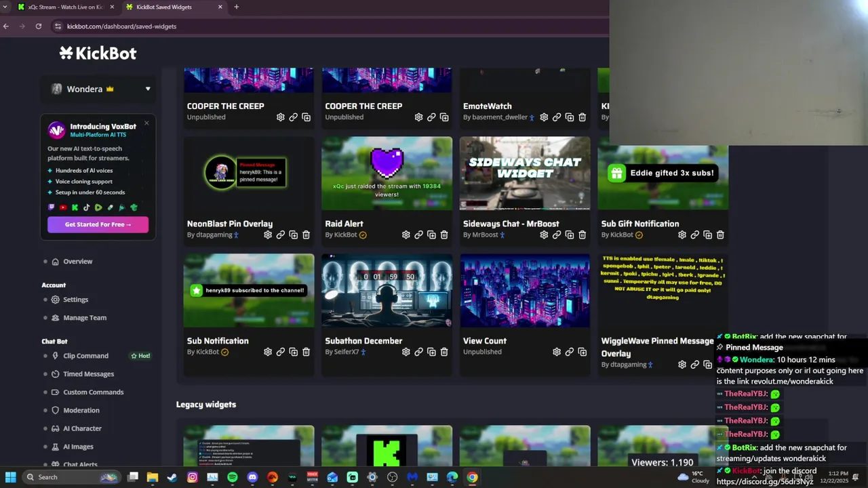The width and height of the screenshot is (868, 488).
Task: Copy link icon for Raid Alert widget
Action: [x=418, y=235]
